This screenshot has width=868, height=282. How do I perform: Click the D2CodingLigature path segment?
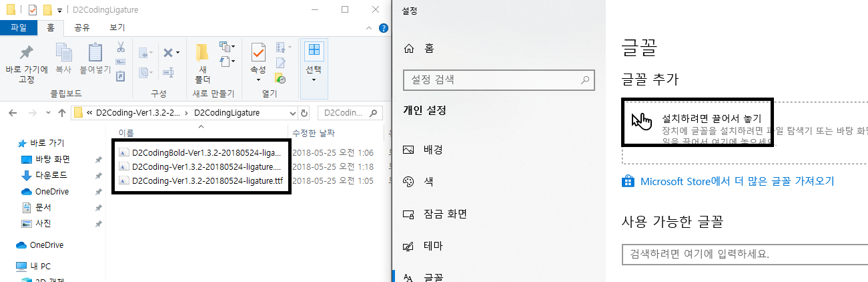pos(226,112)
